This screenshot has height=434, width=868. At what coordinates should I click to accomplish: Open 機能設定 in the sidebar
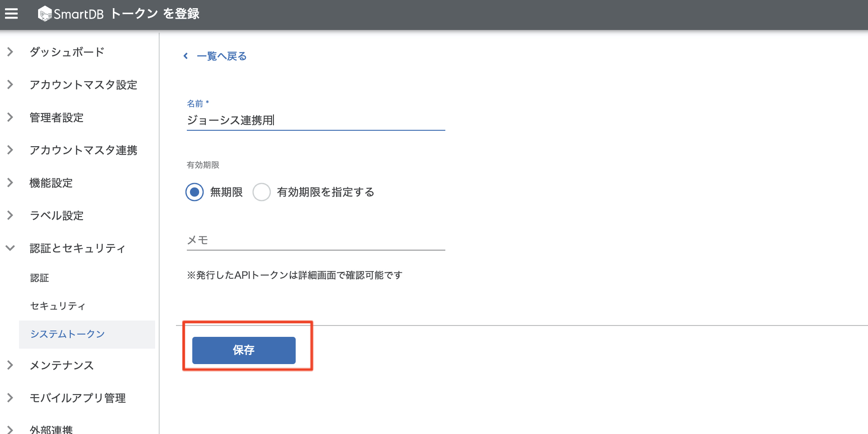pos(51,183)
